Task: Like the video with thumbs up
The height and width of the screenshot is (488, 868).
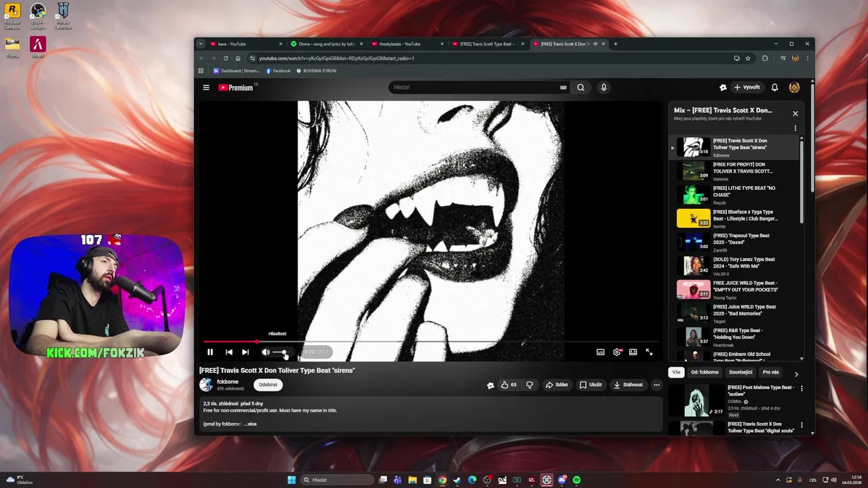Action: pos(509,385)
